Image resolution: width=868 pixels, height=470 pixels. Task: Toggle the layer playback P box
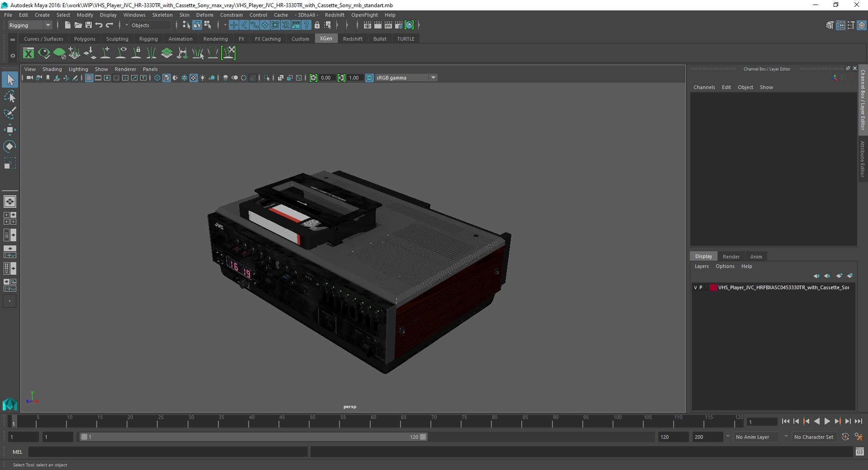(701, 287)
